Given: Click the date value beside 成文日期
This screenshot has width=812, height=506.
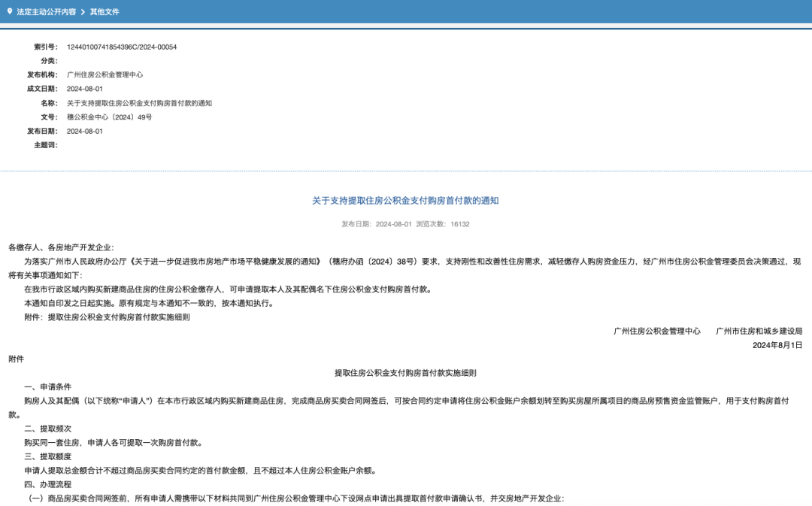Looking at the screenshot, I should tap(85, 89).
